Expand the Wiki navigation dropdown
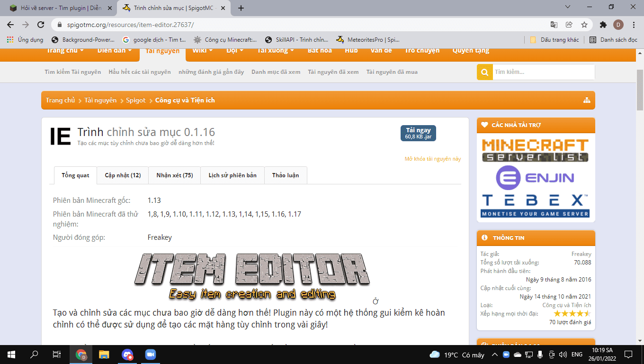This screenshot has width=644, height=364. click(x=201, y=50)
